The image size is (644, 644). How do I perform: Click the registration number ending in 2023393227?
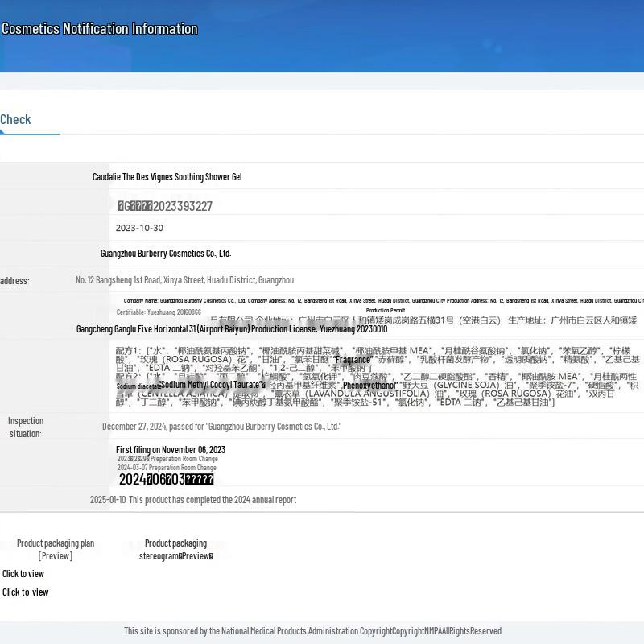click(166, 207)
